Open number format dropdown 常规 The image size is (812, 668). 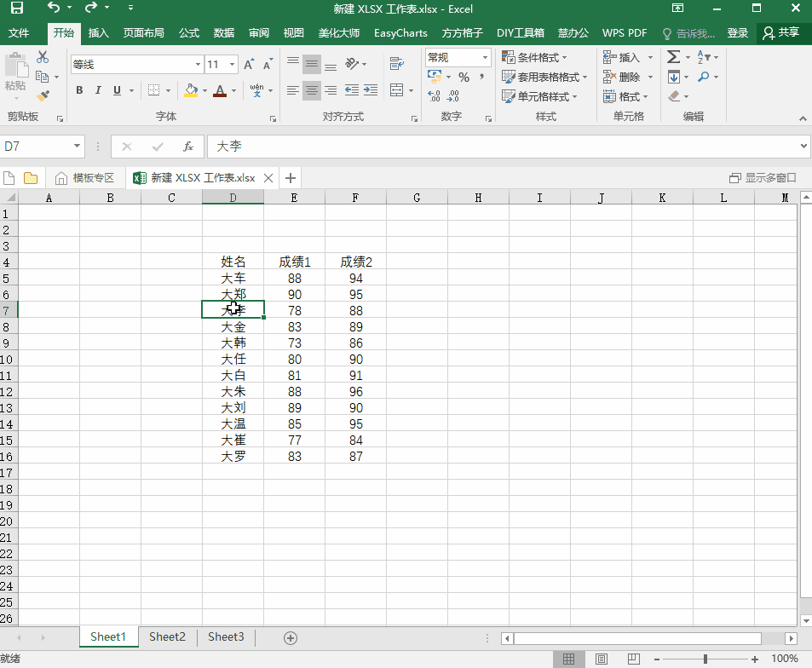pos(485,57)
